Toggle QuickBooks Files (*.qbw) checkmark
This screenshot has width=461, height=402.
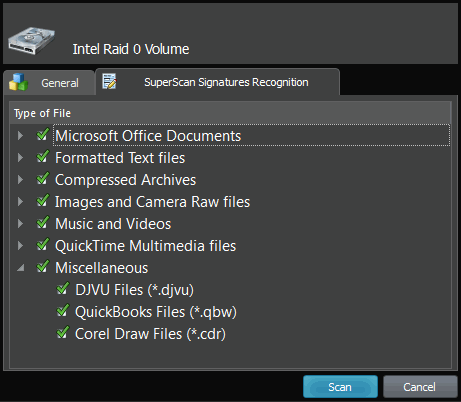coord(63,311)
